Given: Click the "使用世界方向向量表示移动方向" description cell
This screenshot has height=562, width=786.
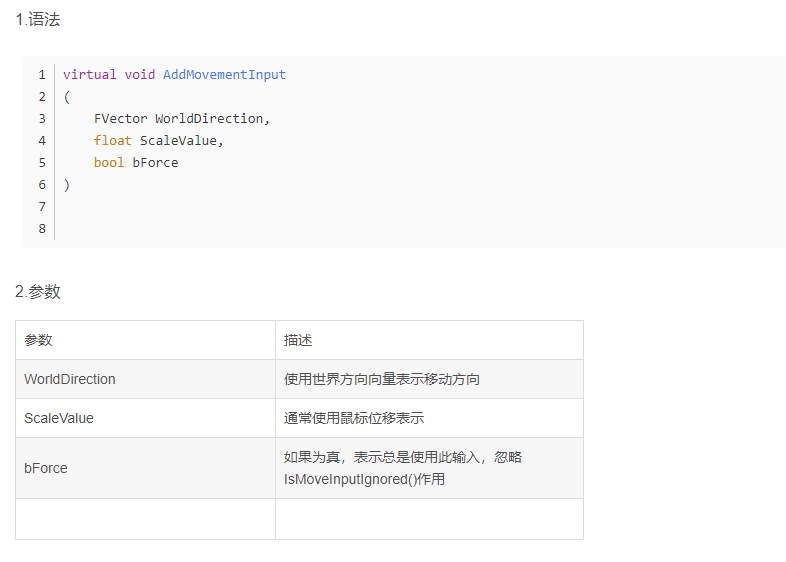Looking at the screenshot, I should (x=382, y=379).
